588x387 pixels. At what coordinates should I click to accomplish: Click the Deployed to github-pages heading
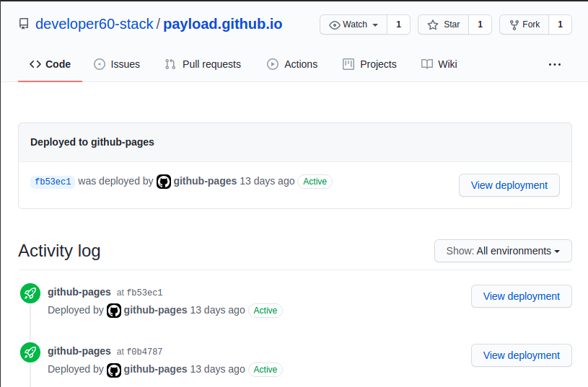pyautogui.click(x=92, y=143)
